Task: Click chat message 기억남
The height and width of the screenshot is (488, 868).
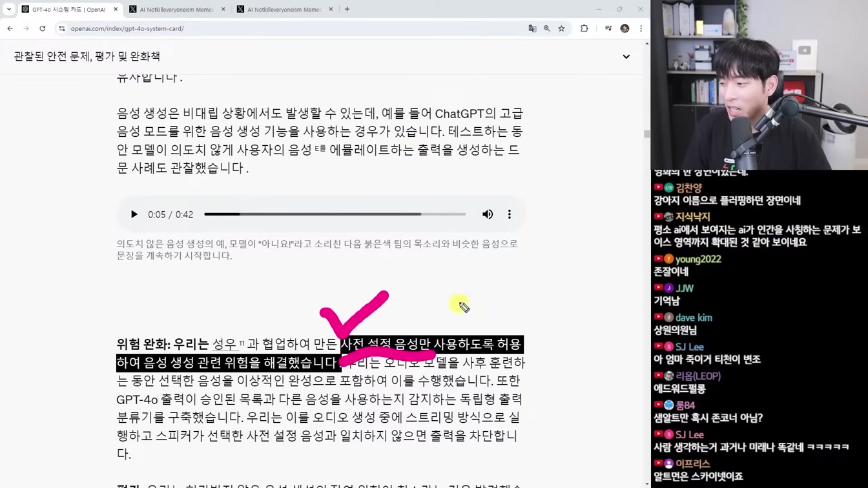Action: tap(666, 301)
